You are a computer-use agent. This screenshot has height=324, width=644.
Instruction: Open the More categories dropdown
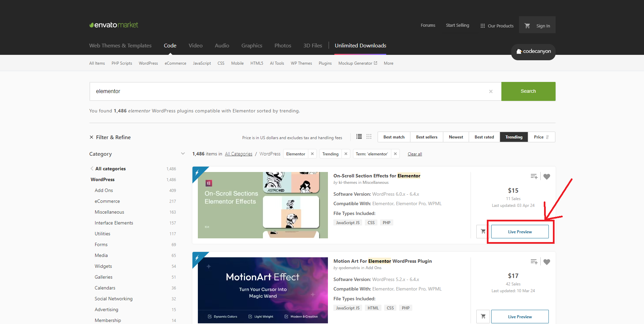point(388,63)
